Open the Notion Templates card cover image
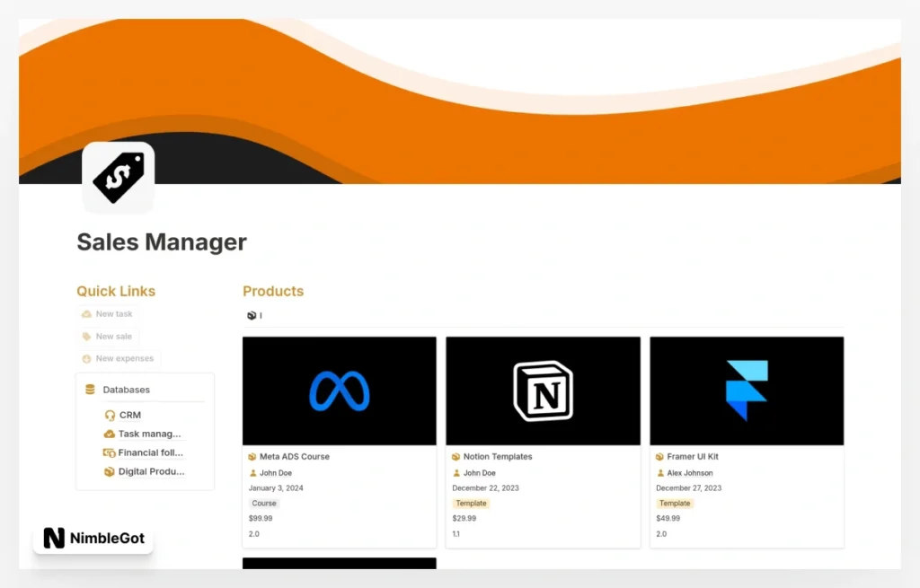The image size is (920, 588). [543, 391]
